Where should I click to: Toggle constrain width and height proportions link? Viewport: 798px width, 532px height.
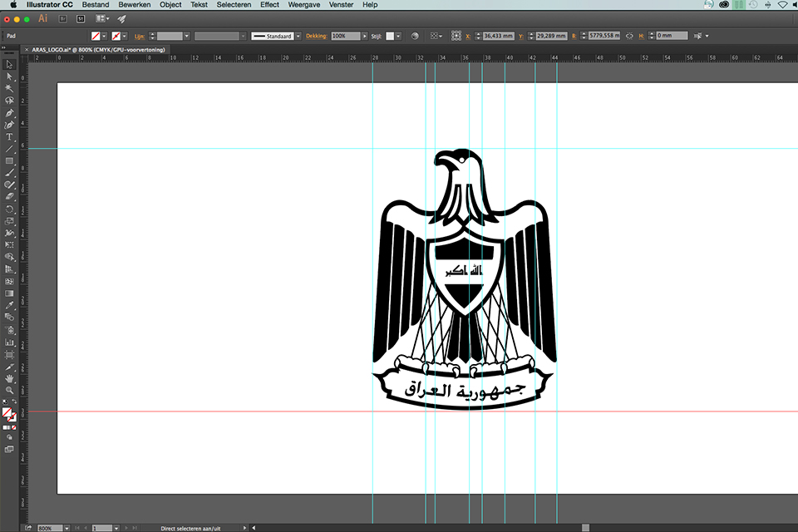628,37
